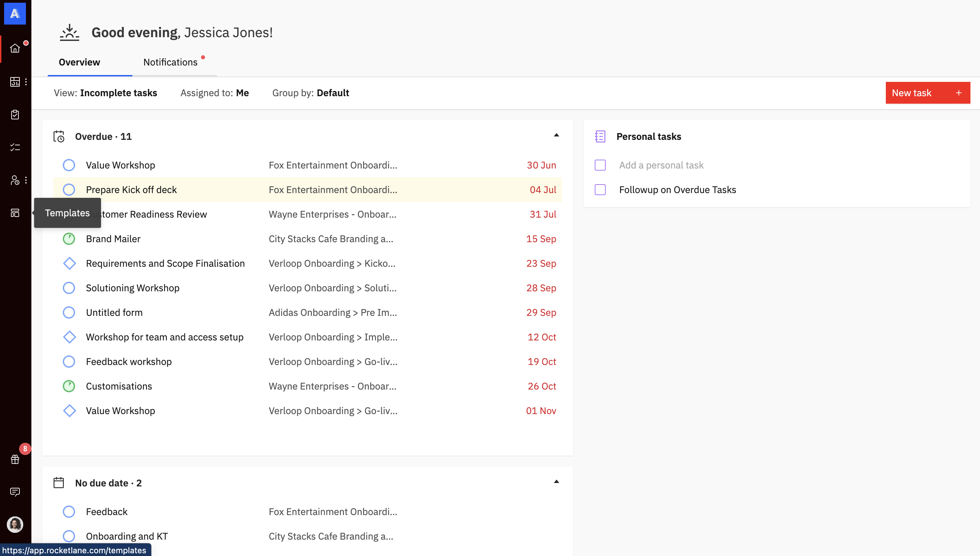Check the Followup on Overdue Tasks checkbox
This screenshot has height=556, width=980.
tap(600, 190)
